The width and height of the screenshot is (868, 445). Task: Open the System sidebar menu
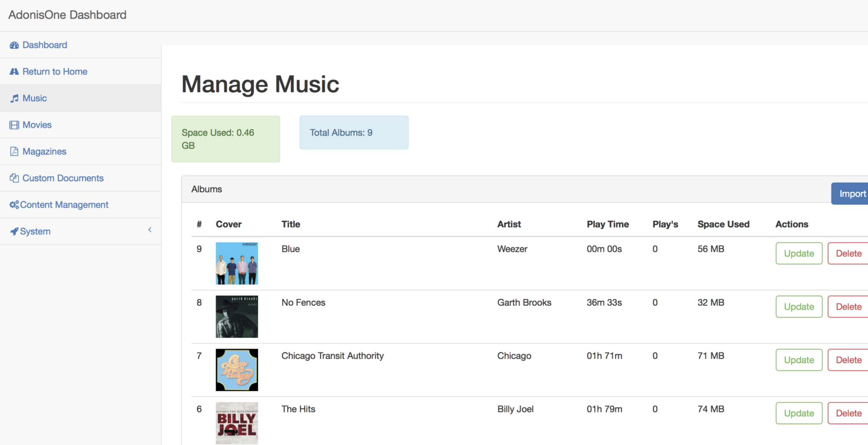pyautogui.click(x=81, y=231)
